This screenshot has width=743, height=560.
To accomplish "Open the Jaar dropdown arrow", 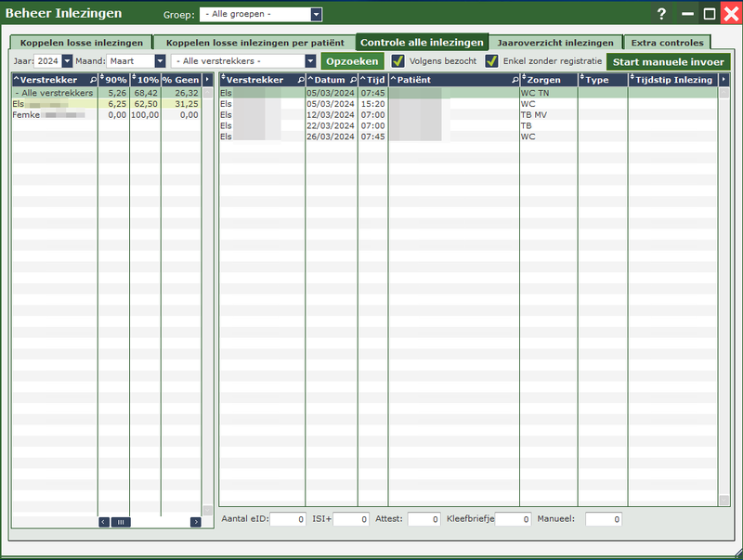I will point(67,61).
